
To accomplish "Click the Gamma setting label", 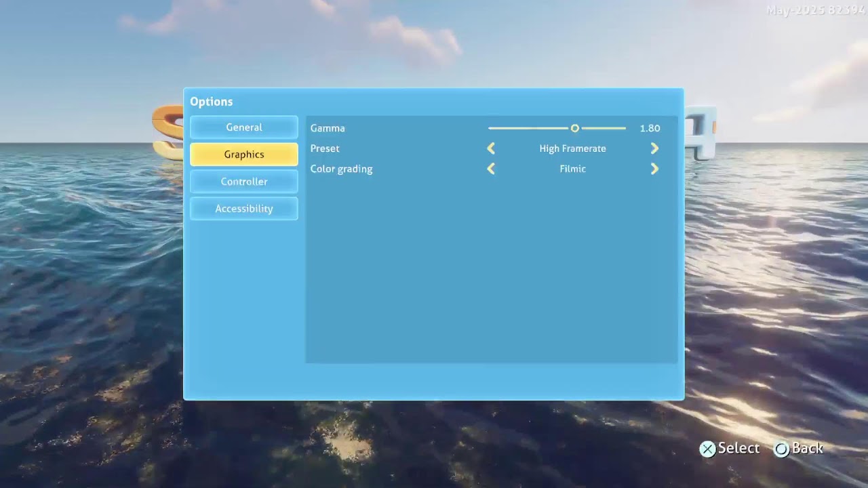I will pyautogui.click(x=328, y=128).
